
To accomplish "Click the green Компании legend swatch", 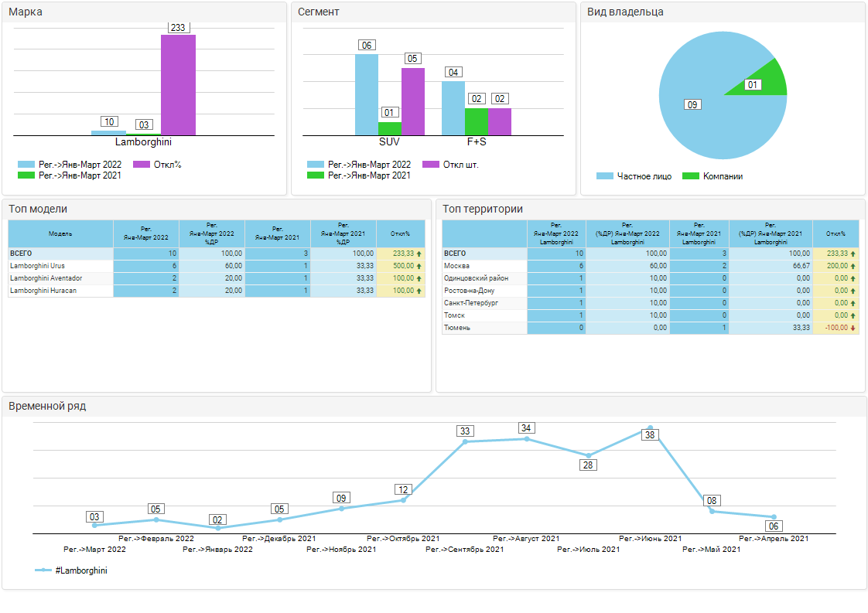I will [690, 176].
